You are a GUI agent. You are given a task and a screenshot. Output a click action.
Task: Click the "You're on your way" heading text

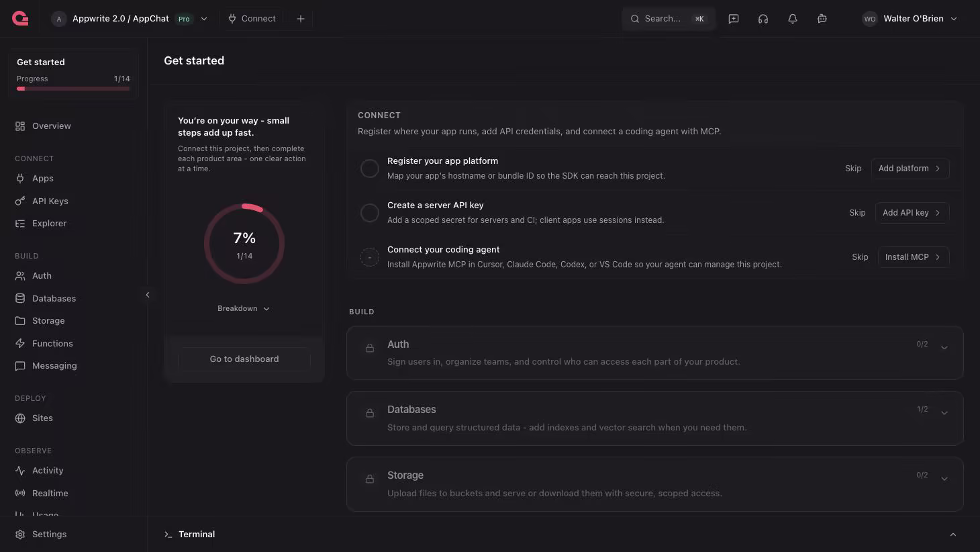pyautogui.click(x=234, y=127)
